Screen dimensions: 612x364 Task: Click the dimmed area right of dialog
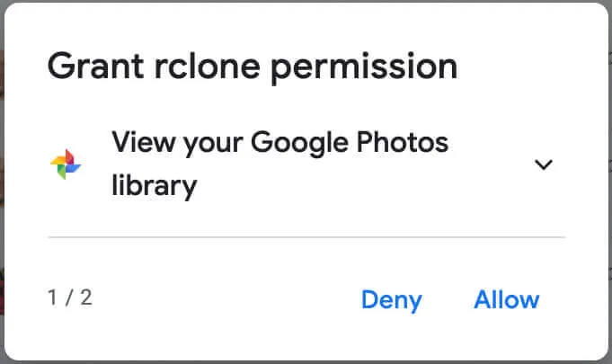pyautogui.click(x=610, y=182)
